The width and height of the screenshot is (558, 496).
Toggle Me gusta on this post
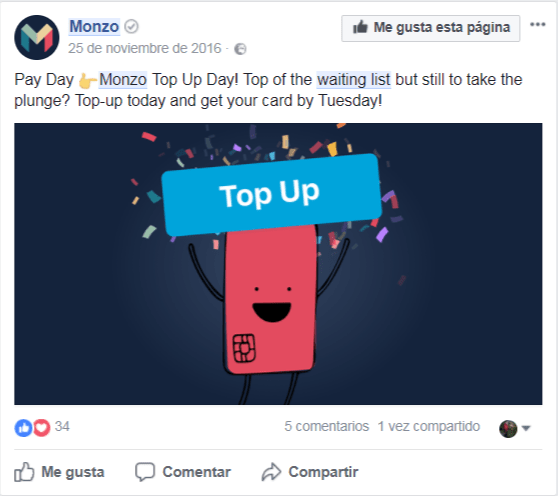pyautogui.click(x=59, y=472)
